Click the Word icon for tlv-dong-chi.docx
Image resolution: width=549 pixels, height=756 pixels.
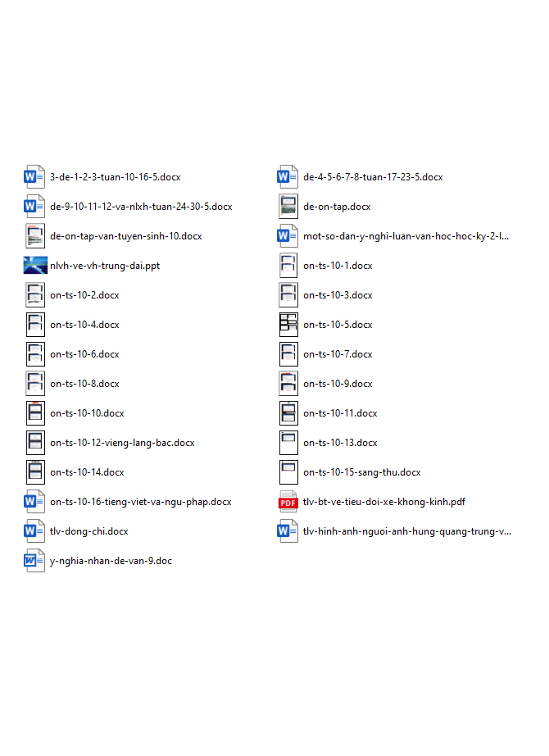click(x=34, y=531)
